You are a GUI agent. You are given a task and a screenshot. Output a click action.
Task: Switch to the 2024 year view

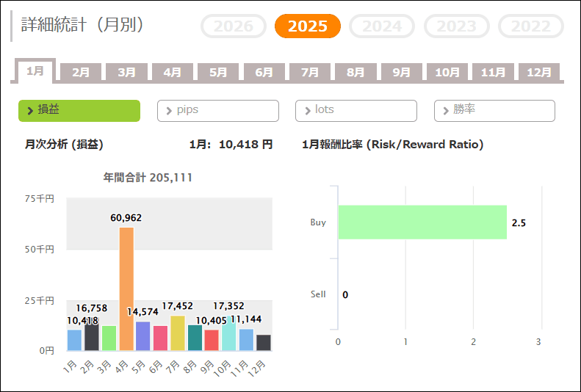(382, 26)
